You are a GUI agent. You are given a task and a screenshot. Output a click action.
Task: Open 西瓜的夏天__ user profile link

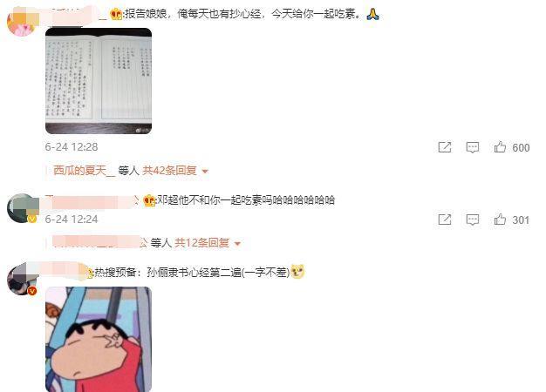tap(84, 171)
